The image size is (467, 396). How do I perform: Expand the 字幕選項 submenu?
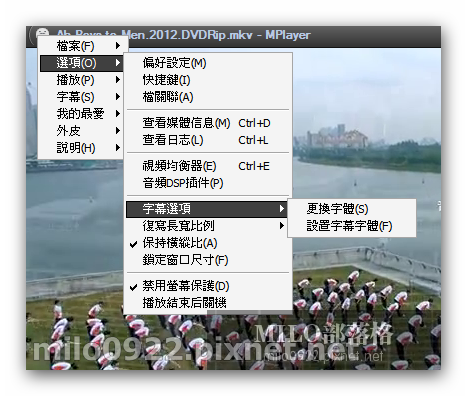pyautogui.click(x=207, y=209)
